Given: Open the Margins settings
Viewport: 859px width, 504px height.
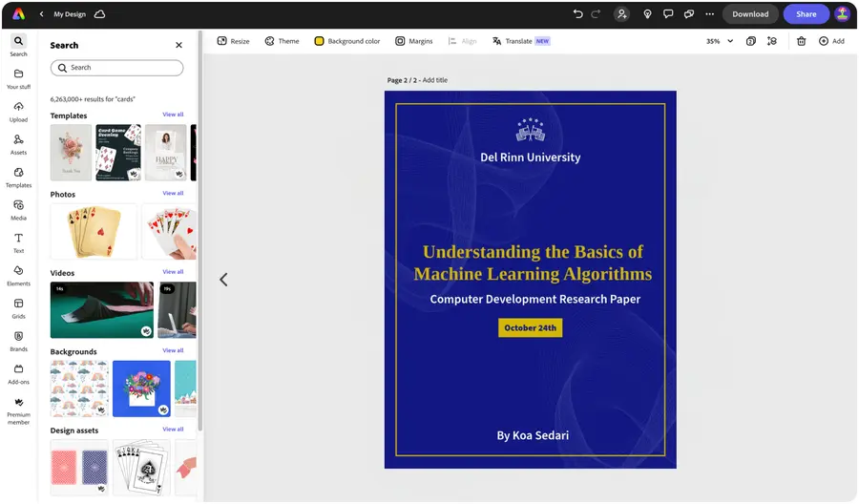Looking at the screenshot, I should 414,41.
